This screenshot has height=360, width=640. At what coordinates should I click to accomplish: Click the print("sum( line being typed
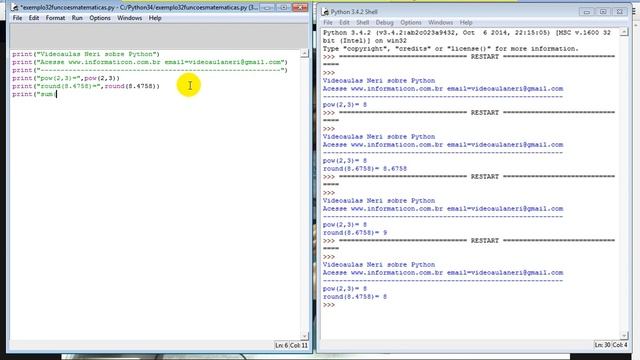34,94
